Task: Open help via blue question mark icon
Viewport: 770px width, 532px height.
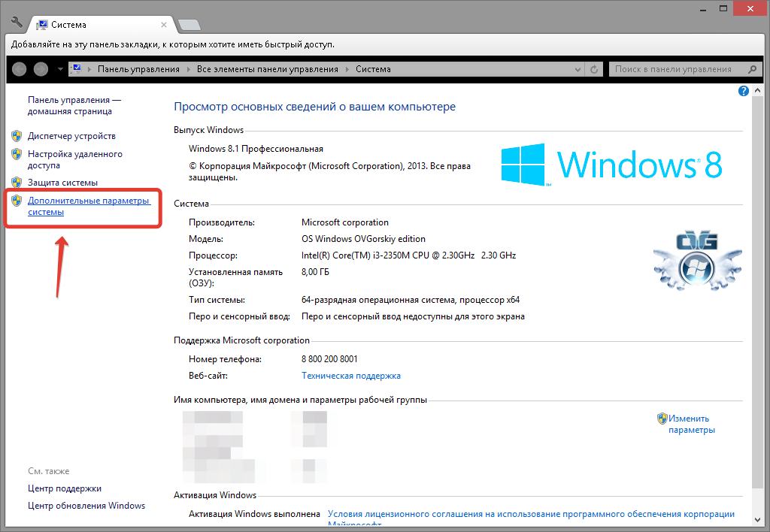Action: (x=744, y=91)
